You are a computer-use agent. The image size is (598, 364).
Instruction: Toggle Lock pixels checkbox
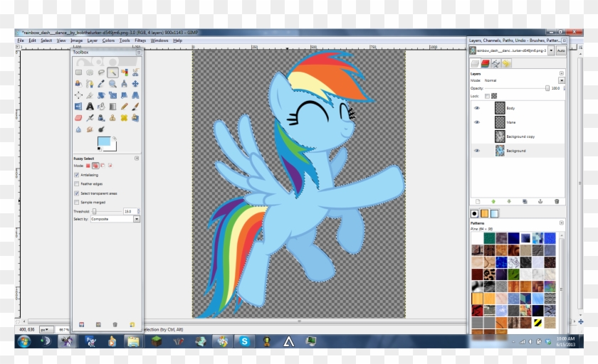(487, 96)
